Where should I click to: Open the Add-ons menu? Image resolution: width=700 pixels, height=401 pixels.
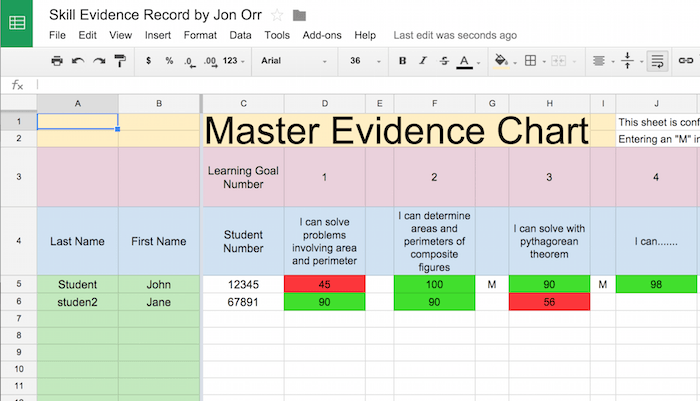tap(322, 35)
